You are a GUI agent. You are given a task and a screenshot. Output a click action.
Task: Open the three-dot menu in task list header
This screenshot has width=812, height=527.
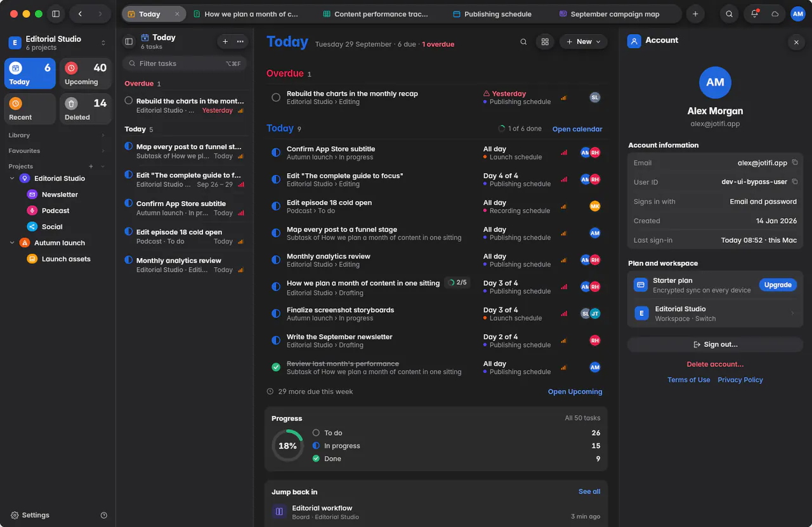[240, 42]
